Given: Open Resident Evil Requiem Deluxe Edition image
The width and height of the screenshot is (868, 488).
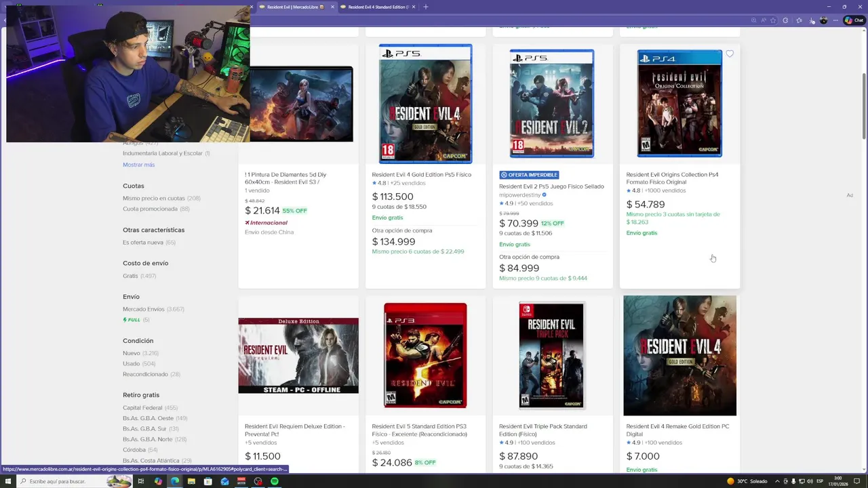Looking at the screenshot, I should tap(298, 356).
